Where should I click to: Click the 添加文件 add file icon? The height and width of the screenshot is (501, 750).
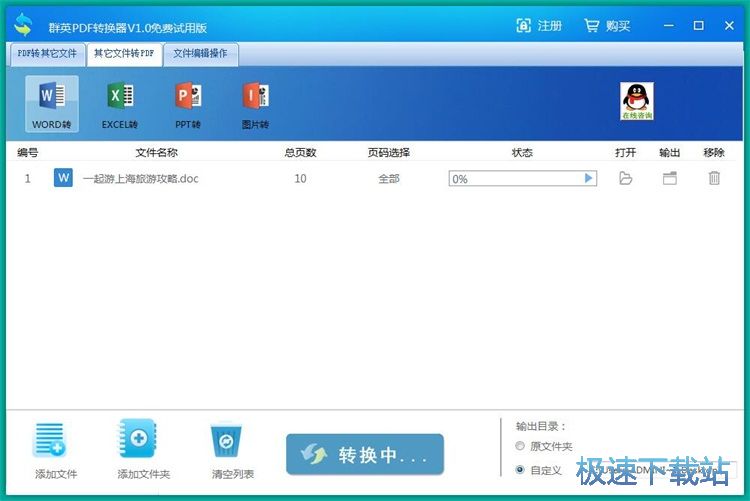51,440
